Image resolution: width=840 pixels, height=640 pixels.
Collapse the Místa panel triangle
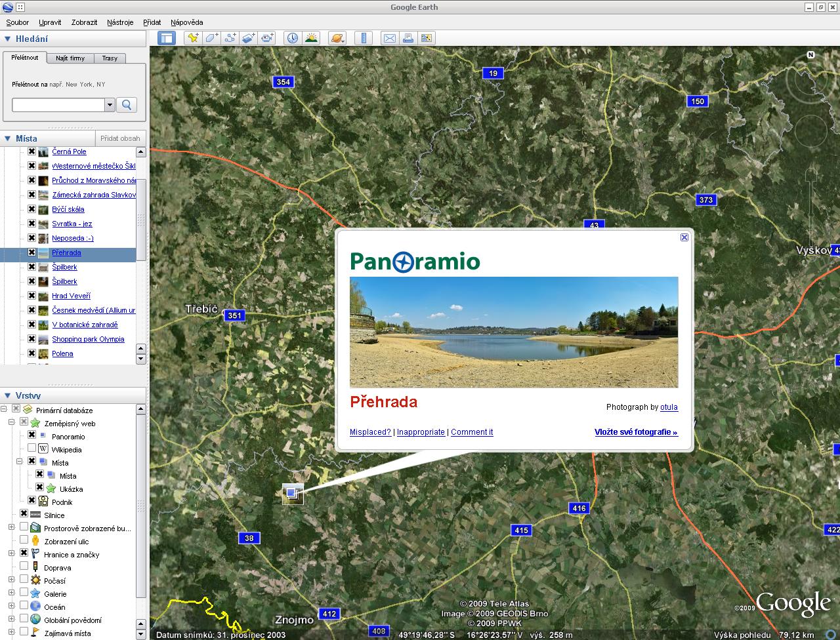coord(8,138)
